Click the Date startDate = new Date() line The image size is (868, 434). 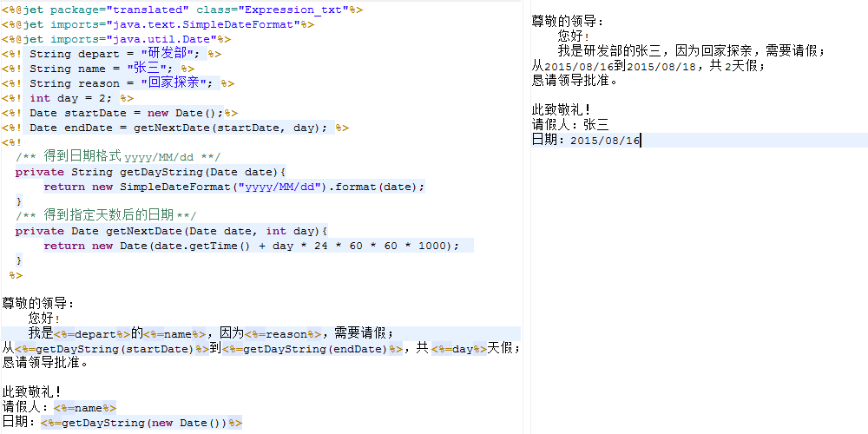point(120,113)
